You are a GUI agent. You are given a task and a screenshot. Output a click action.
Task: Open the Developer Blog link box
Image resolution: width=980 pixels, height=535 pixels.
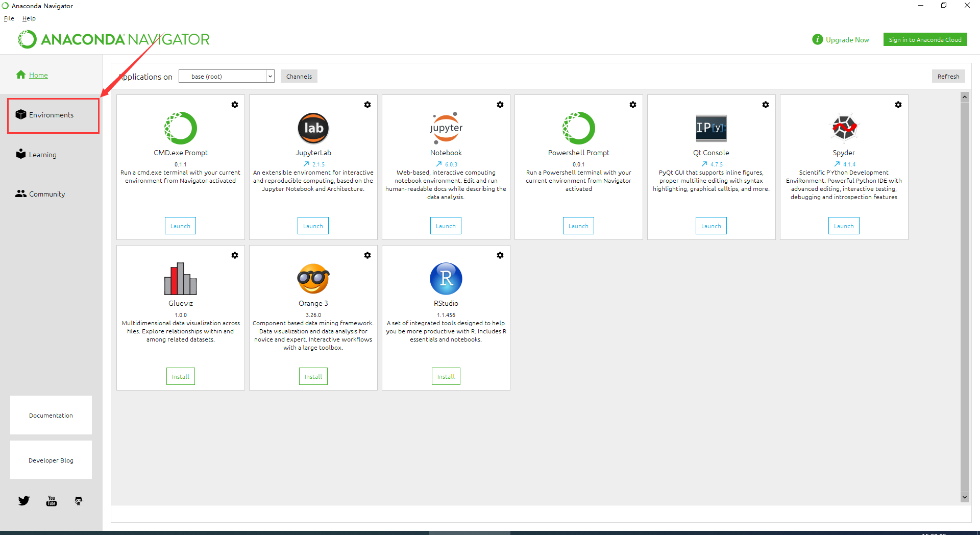coord(51,460)
